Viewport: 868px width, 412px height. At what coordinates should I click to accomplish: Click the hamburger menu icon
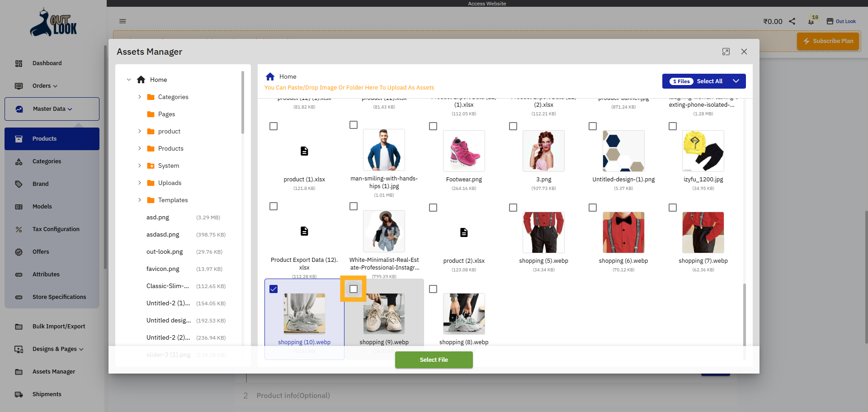point(123,21)
